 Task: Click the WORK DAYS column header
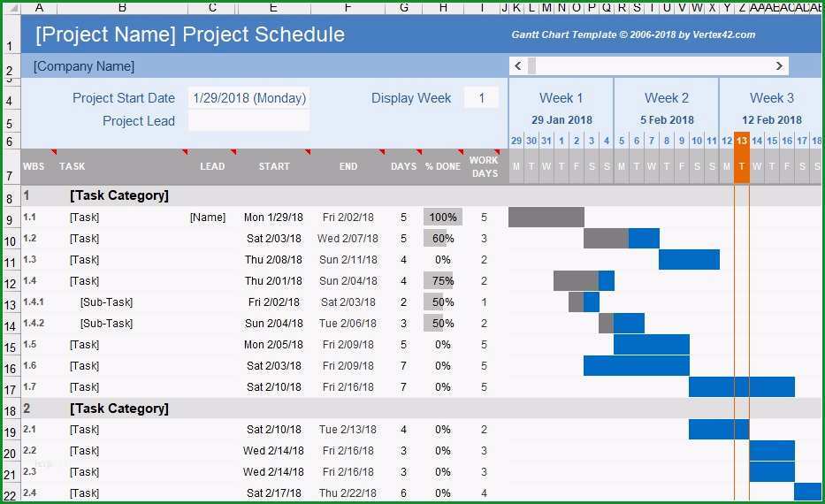pyautogui.click(x=484, y=166)
